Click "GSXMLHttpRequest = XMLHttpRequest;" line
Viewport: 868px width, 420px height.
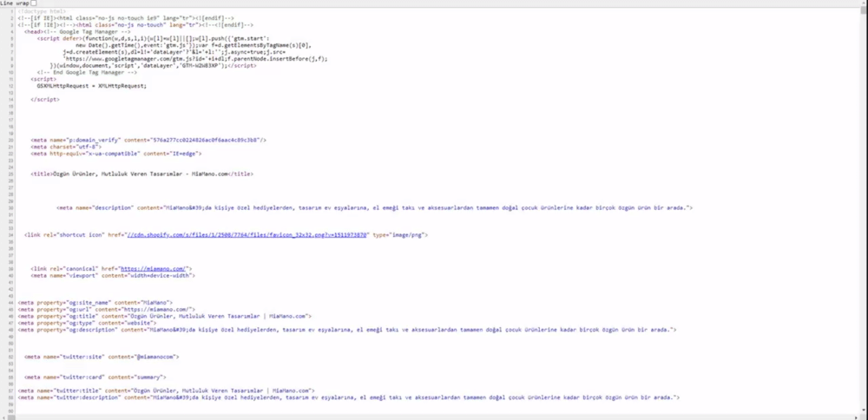(x=92, y=86)
